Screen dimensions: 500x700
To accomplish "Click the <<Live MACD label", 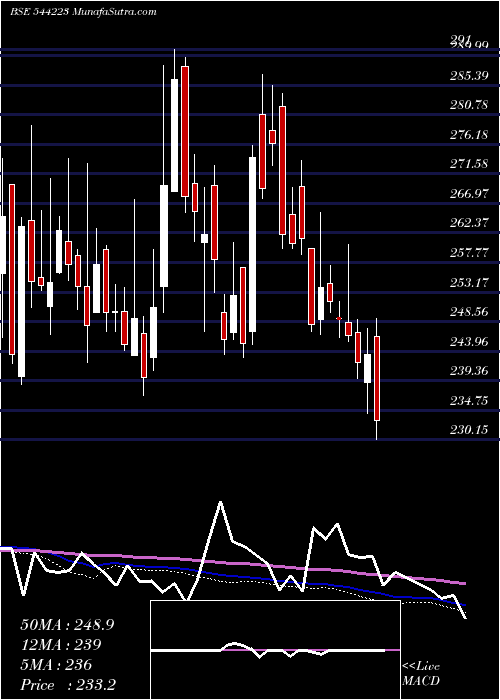I will coord(421,674).
